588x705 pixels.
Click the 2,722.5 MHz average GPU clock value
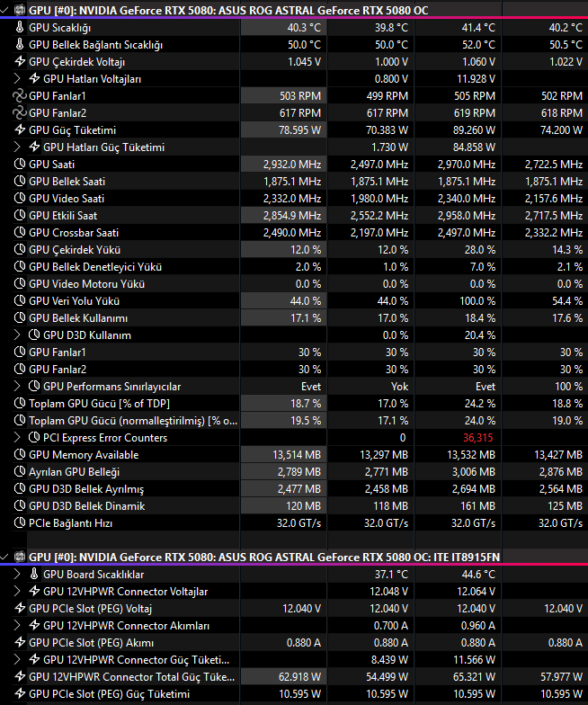pos(554,165)
